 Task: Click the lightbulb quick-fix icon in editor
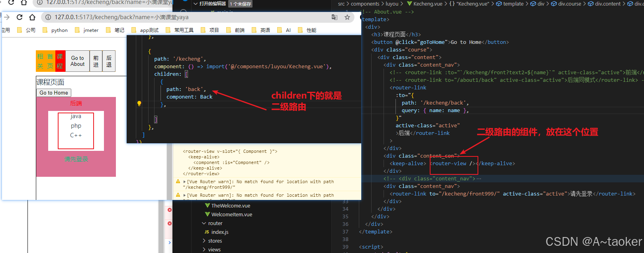coord(139,104)
